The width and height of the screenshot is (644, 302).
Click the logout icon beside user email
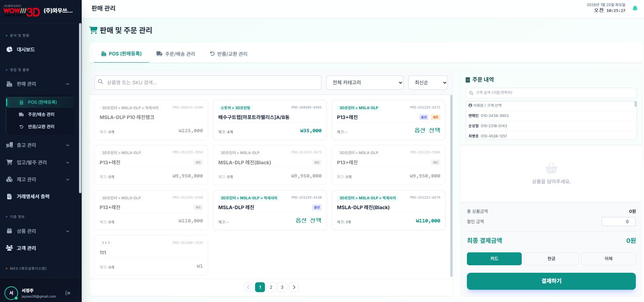coord(68,293)
